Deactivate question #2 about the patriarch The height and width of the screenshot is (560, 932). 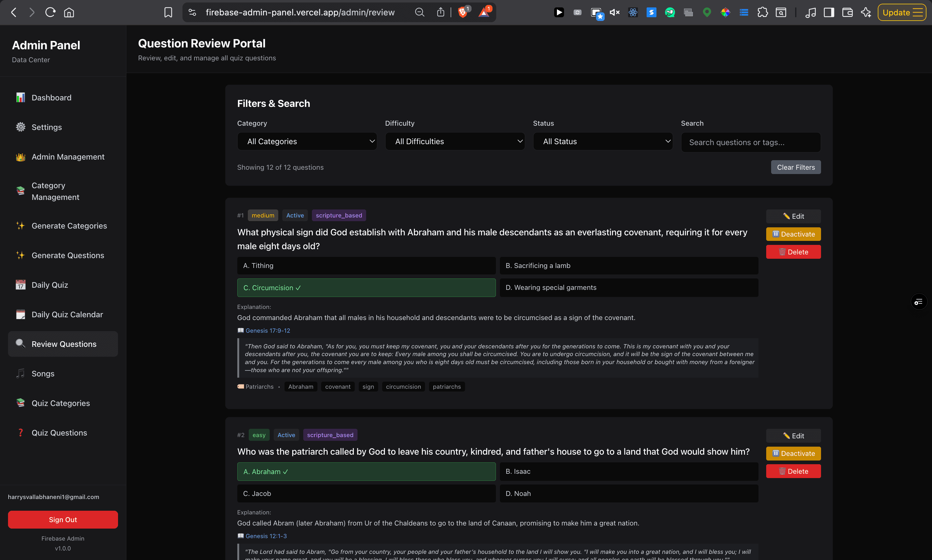coord(793,453)
